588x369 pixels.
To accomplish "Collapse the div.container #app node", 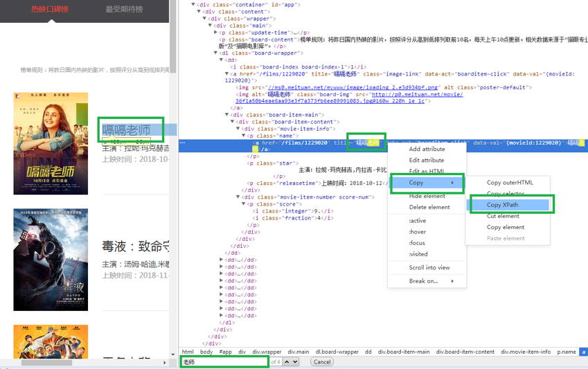I will point(193,4).
